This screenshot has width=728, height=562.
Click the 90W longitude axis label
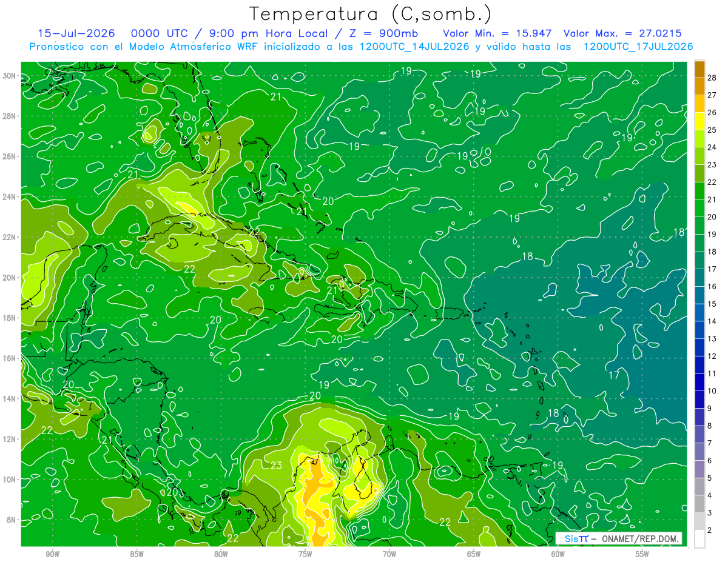pos(53,554)
